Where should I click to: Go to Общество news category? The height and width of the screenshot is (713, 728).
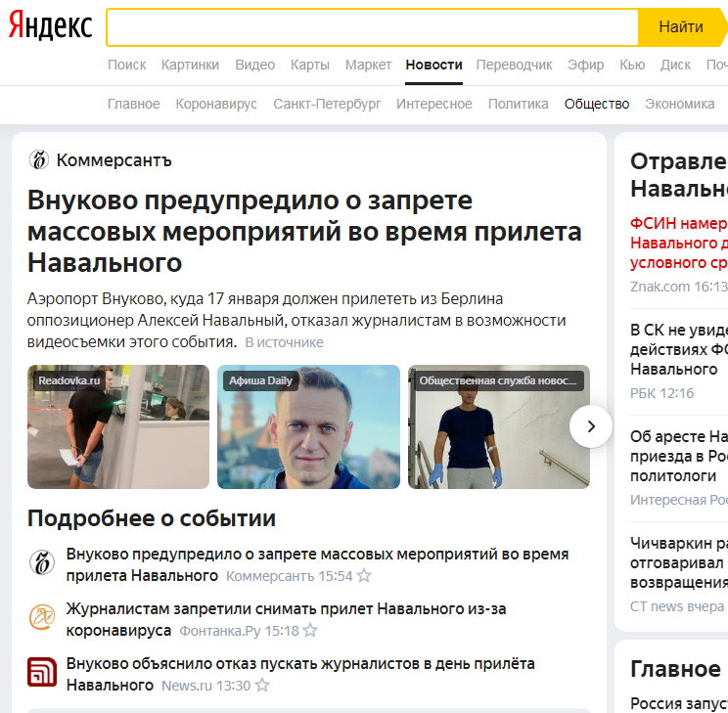(597, 104)
